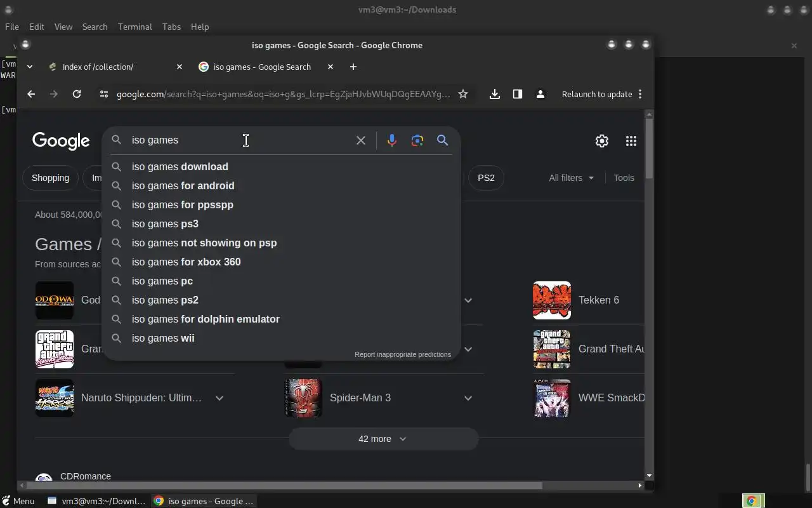The image size is (812, 508).
Task: Click Relaunch to update button
Action: (597, 94)
